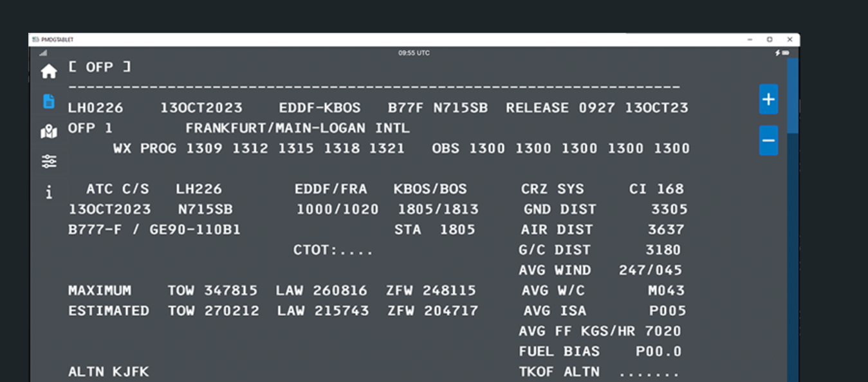The height and width of the screenshot is (382, 868).
Task: Open the info page icon
Action: pos(49,192)
